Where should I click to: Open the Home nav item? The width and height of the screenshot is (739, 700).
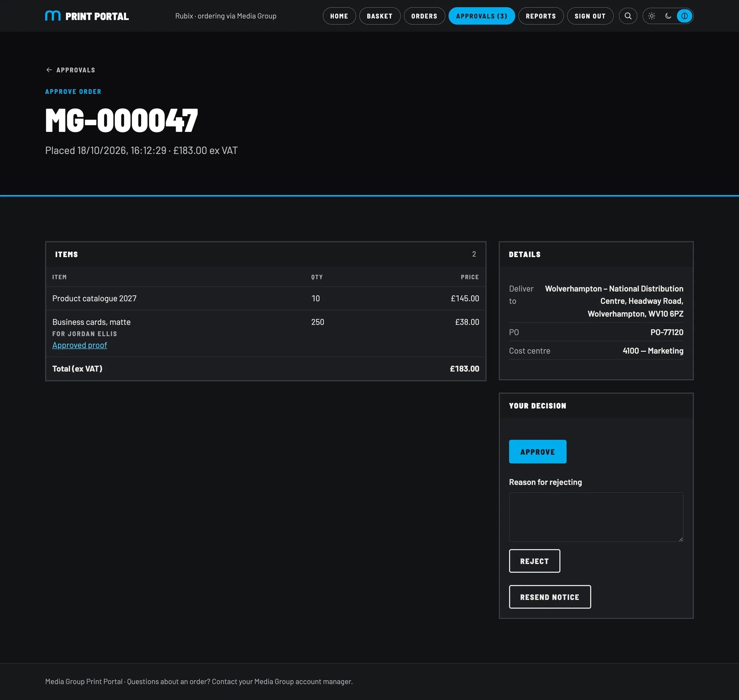point(339,16)
